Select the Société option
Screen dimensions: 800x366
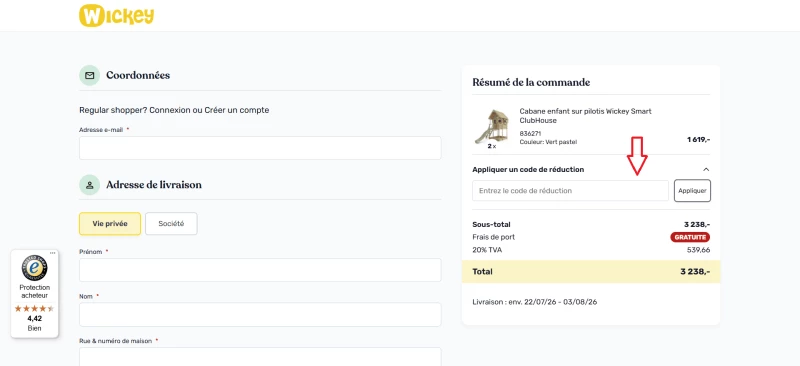[x=171, y=224]
